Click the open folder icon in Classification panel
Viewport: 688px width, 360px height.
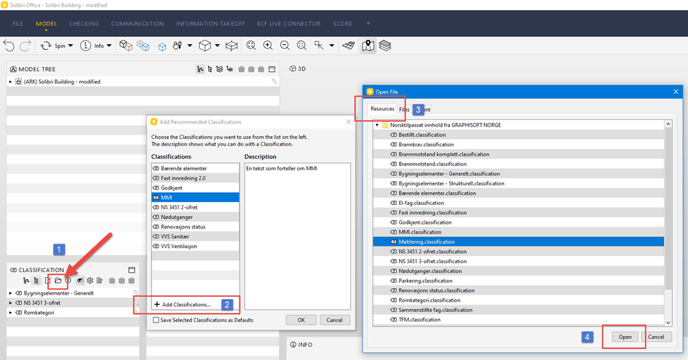click(x=58, y=281)
